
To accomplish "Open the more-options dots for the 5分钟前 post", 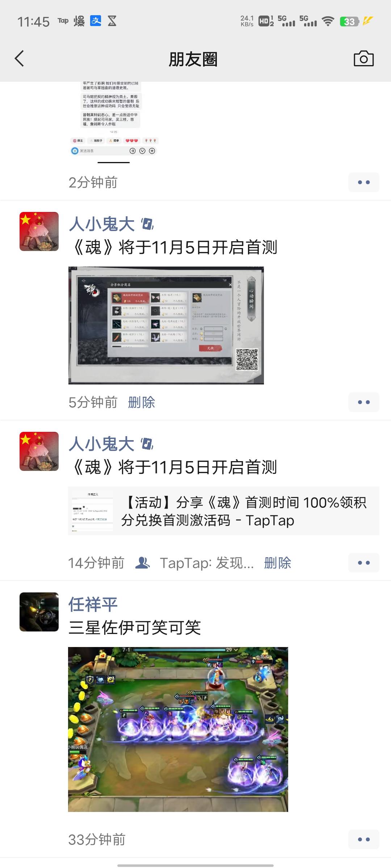I will tap(363, 402).
